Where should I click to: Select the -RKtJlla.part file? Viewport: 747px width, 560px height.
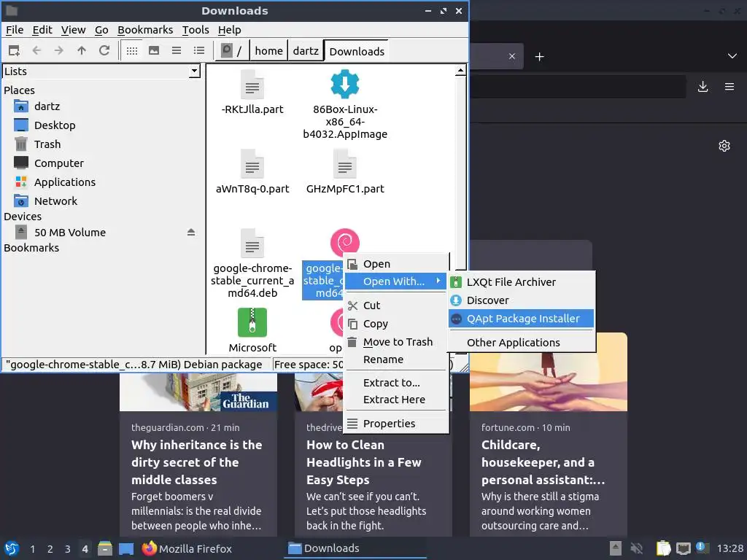[x=252, y=93]
